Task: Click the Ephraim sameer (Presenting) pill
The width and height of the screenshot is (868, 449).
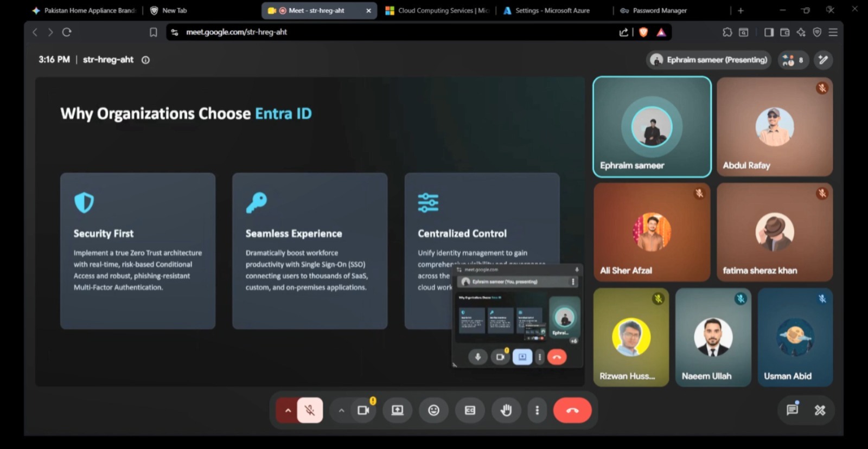Action: pos(709,60)
